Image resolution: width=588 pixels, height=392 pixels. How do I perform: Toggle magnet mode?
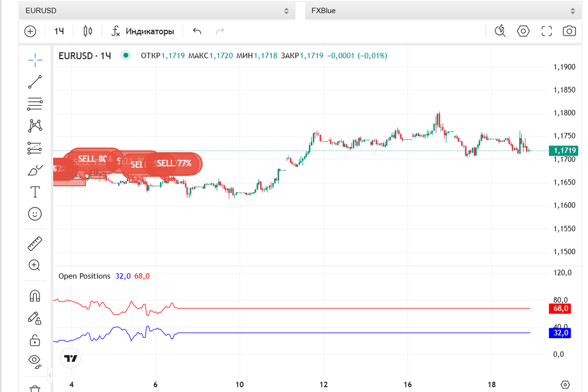pos(35,296)
